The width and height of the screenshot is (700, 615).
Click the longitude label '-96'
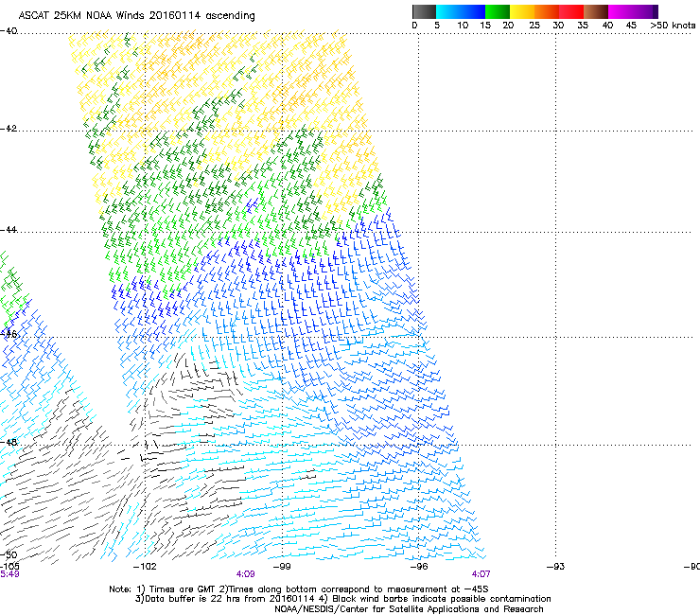419,567
